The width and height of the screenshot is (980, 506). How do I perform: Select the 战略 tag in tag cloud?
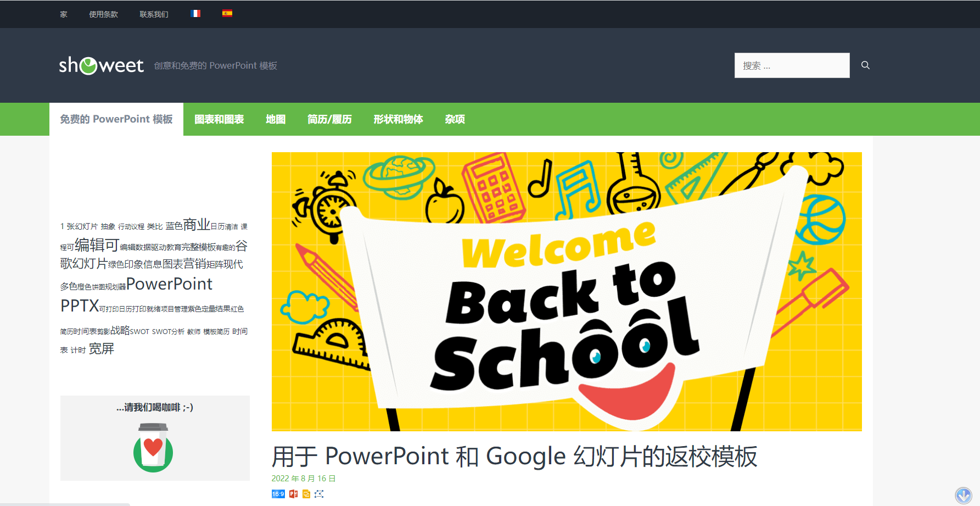pyautogui.click(x=120, y=330)
